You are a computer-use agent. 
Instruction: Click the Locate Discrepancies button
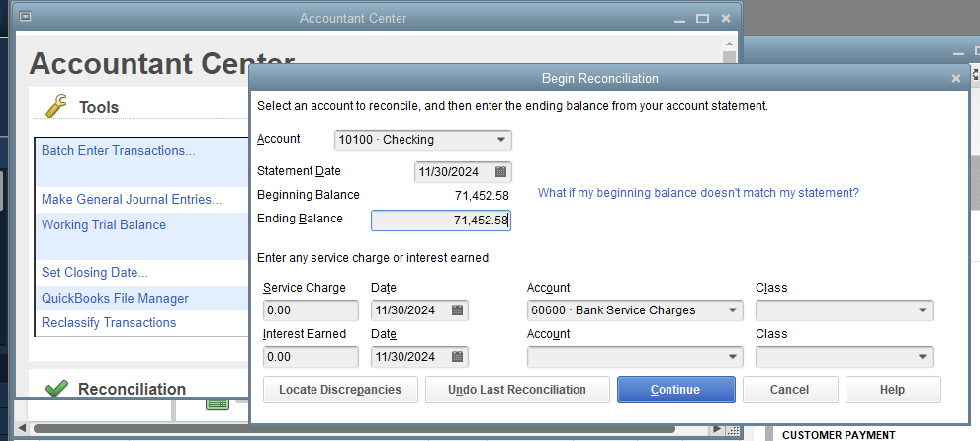pos(340,390)
